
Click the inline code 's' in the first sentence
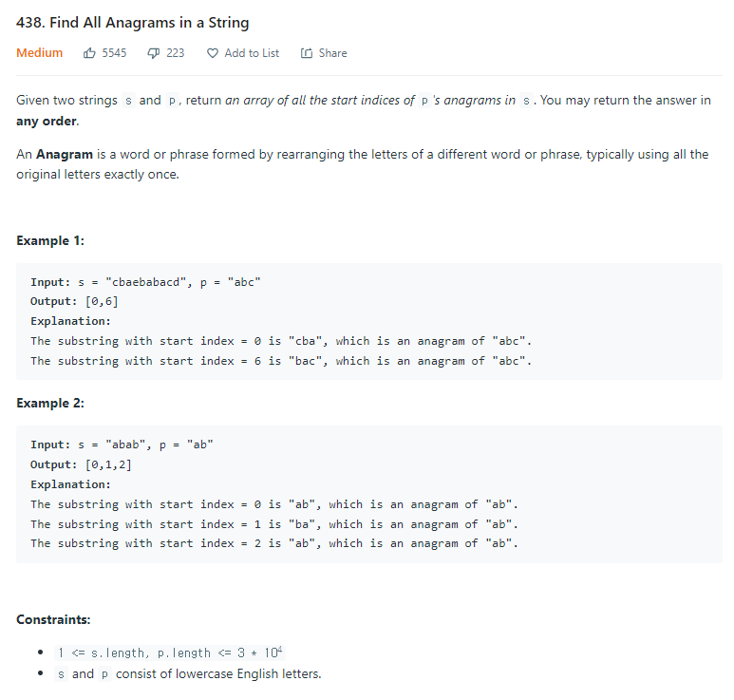(128, 100)
